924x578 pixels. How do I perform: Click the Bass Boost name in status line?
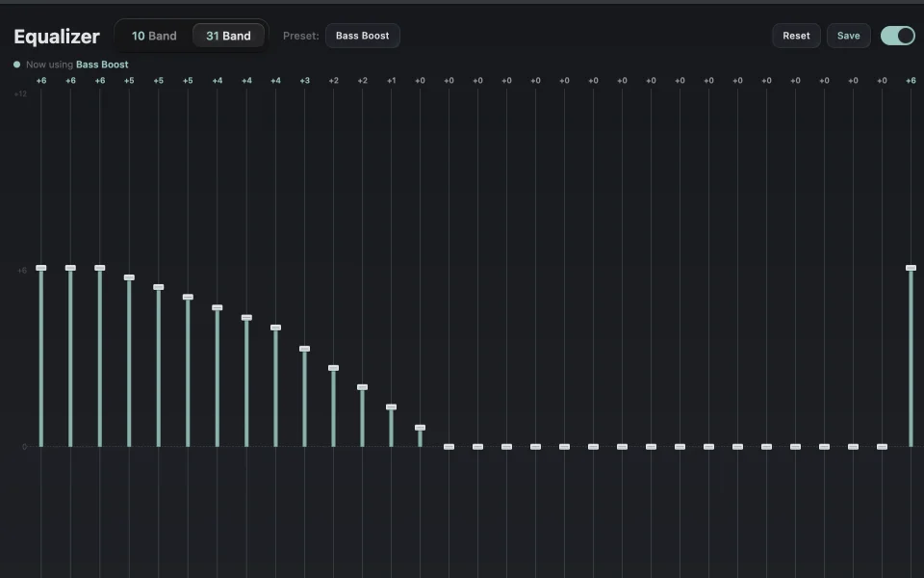[102, 65]
